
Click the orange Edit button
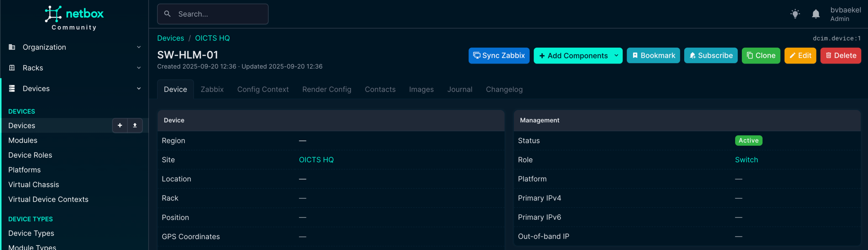[800, 55]
